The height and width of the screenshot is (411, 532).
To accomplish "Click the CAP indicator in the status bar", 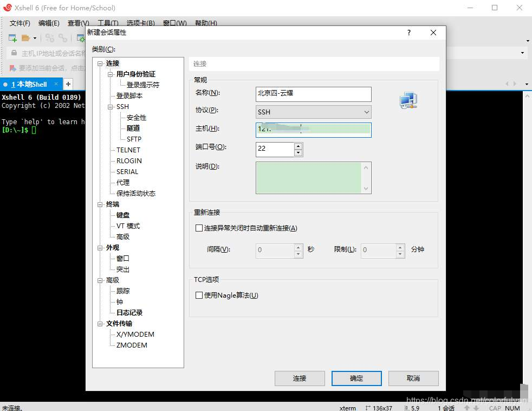I will click(495, 408).
